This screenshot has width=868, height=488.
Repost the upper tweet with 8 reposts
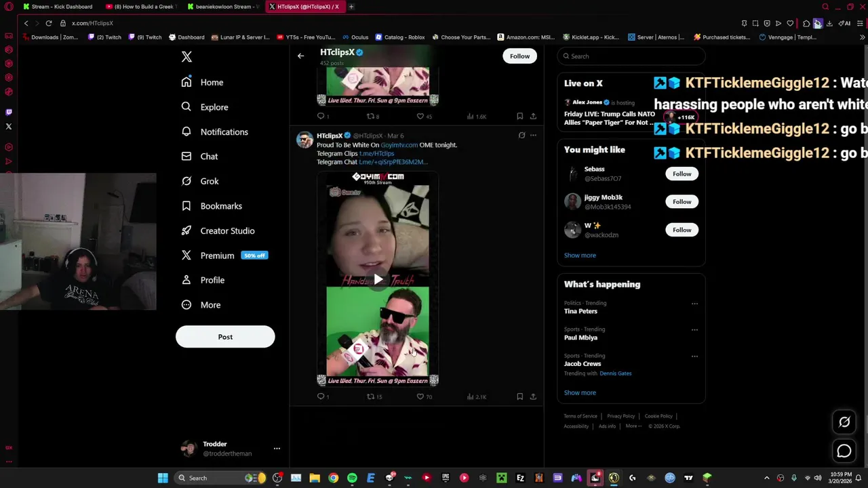pyautogui.click(x=373, y=116)
